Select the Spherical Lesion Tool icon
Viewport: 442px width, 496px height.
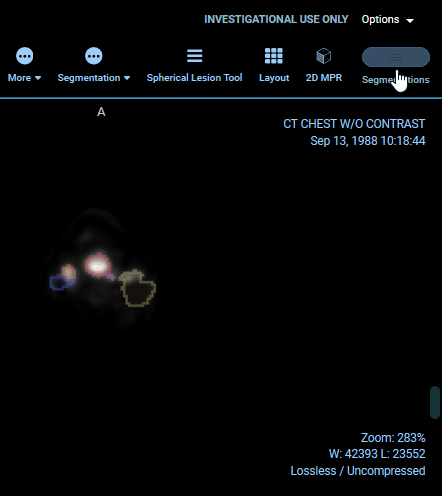pyautogui.click(x=195, y=56)
